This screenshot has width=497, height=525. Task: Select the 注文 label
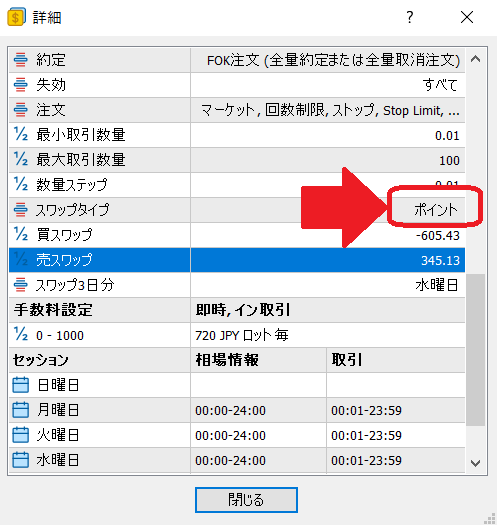coord(51,110)
